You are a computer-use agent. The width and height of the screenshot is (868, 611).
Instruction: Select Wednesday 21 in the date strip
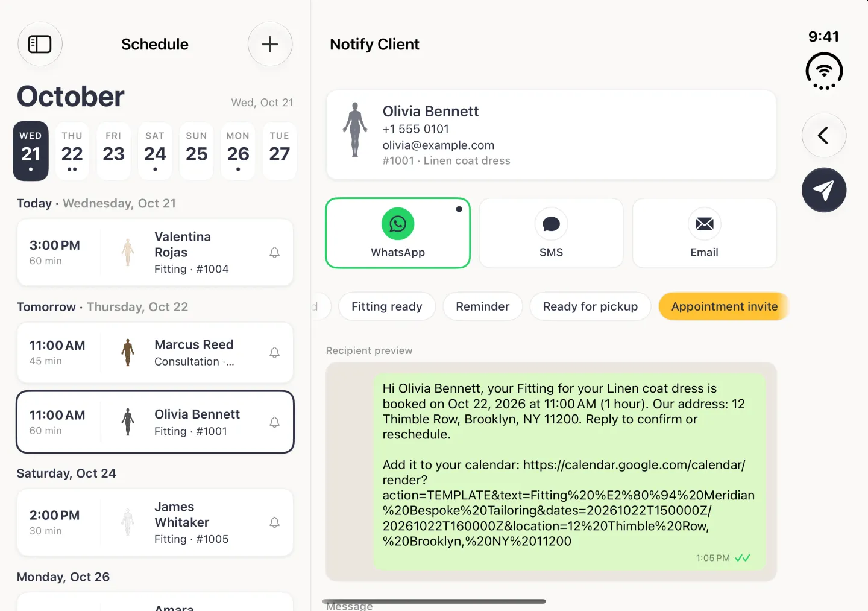pyautogui.click(x=31, y=151)
